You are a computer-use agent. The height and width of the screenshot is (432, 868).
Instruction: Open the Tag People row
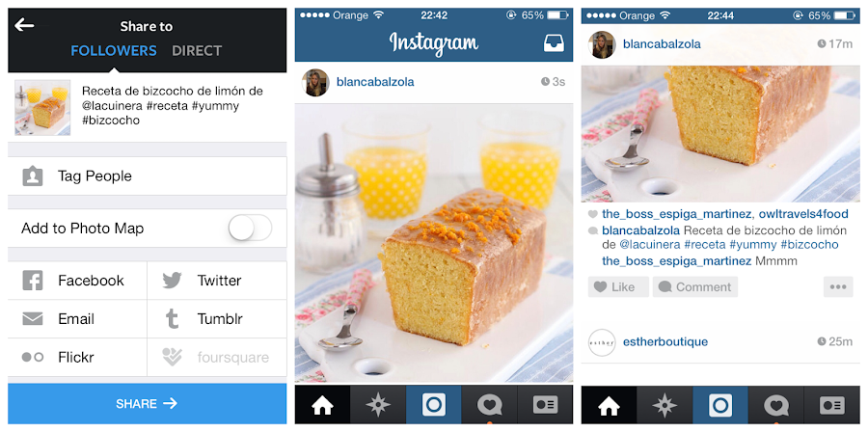tap(148, 175)
